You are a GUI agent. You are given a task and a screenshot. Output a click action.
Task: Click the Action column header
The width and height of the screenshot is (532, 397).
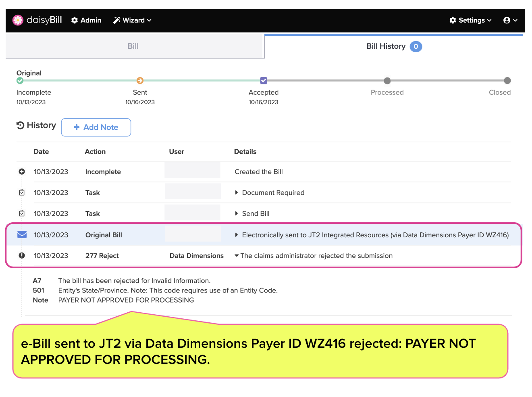click(x=95, y=152)
